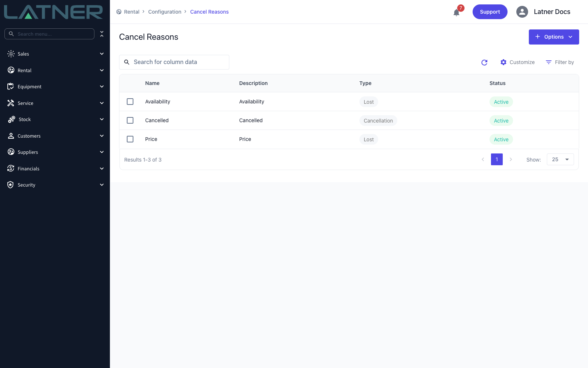This screenshot has width=588, height=368.
Task: Click the Lost type in Availability row
Action: (x=369, y=102)
